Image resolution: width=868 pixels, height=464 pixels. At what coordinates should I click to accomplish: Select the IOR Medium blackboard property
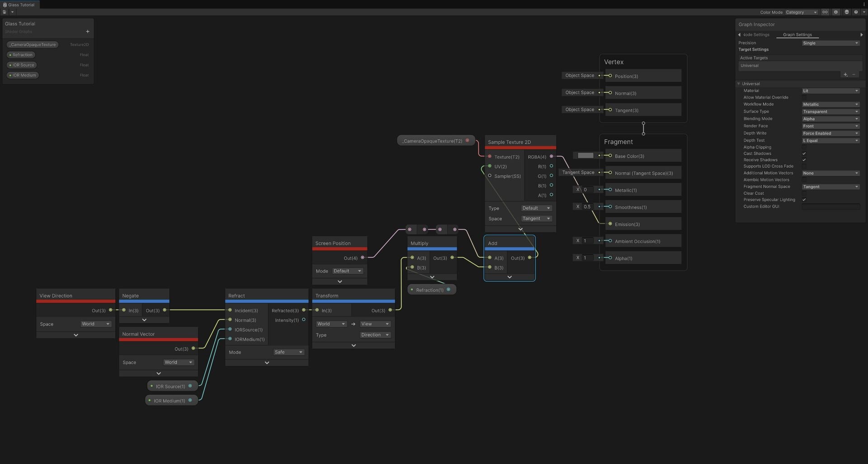[x=23, y=75]
